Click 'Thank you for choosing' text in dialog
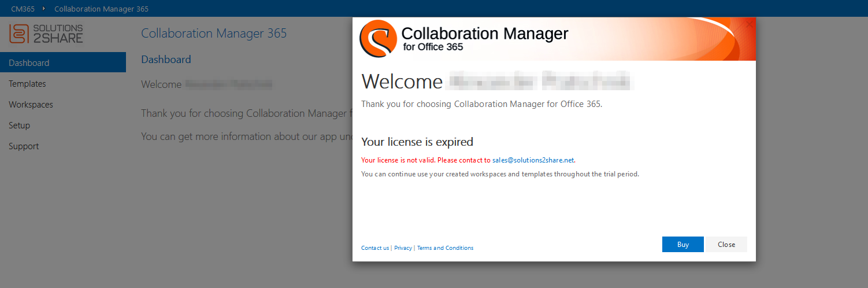The width and height of the screenshot is (868, 288). (x=482, y=104)
